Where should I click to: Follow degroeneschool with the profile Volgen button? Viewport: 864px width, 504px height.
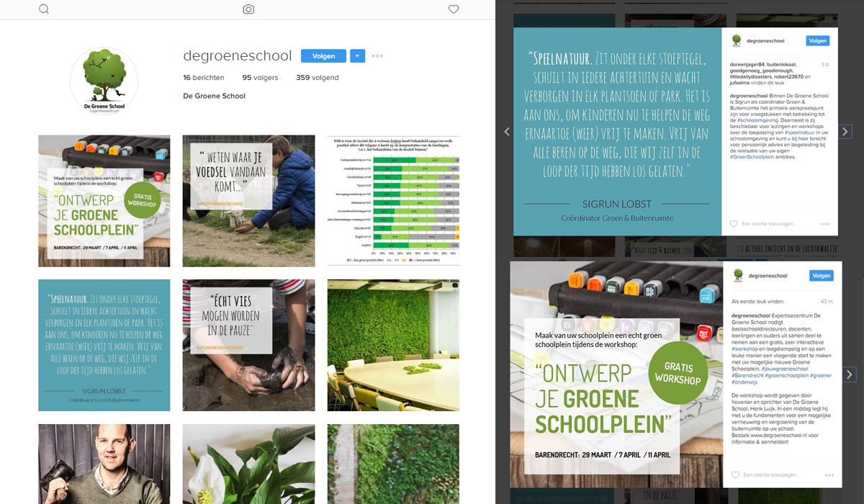pos(323,56)
